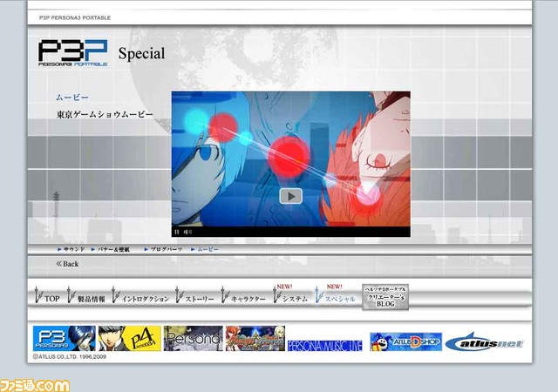Viewport: 558px width, 392px height.
Task: Open the バナー&壁紙 sub-menu link
Action: tap(111, 249)
